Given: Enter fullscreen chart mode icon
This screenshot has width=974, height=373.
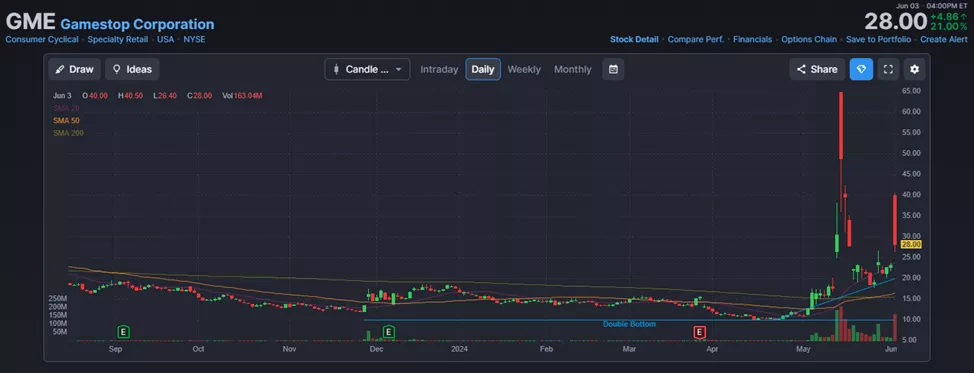Looking at the screenshot, I should [x=888, y=70].
